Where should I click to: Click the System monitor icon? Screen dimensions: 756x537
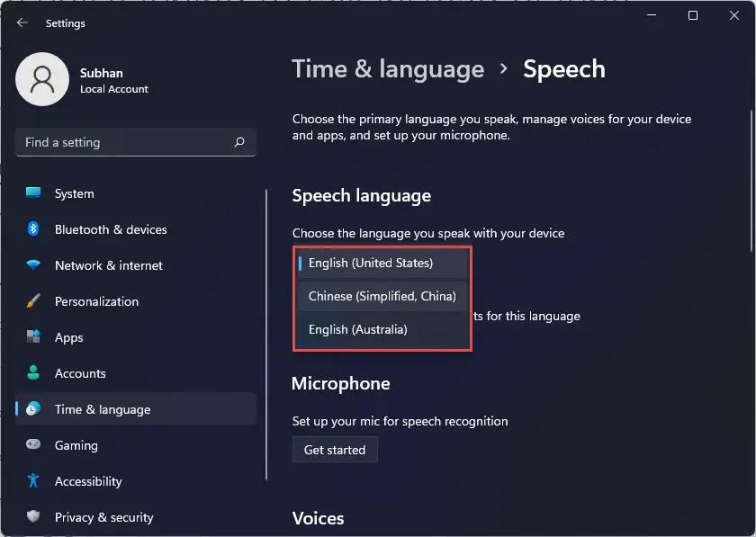click(33, 192)
